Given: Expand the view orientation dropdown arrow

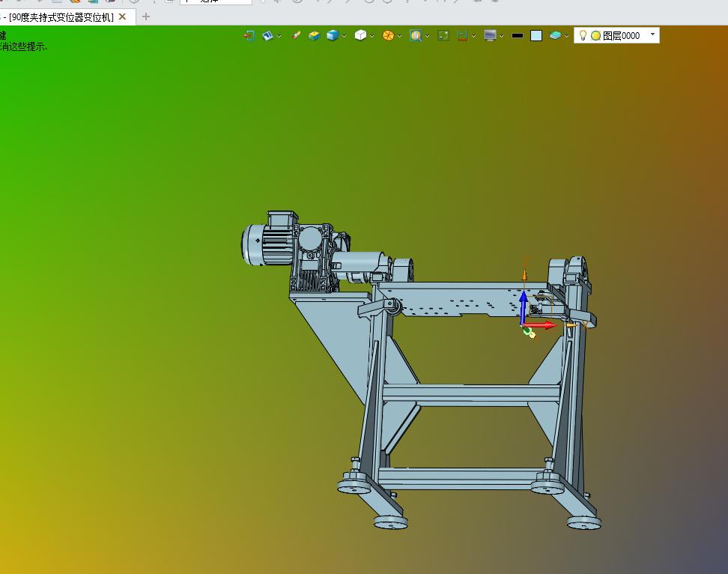Looking at the screenshot, I should (x=279, y=36).
